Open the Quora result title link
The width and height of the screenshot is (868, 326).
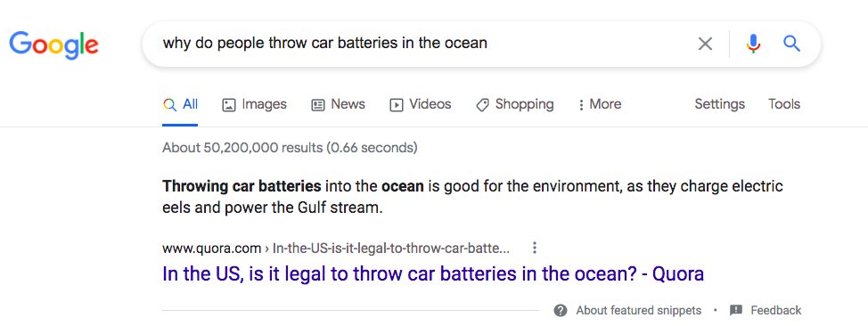coord(433,274)
